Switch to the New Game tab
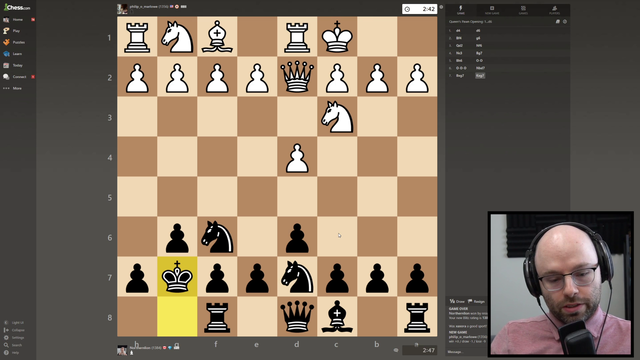Image resolution: width=640 pixels, height=360 pixels. (x=492, y=10)
